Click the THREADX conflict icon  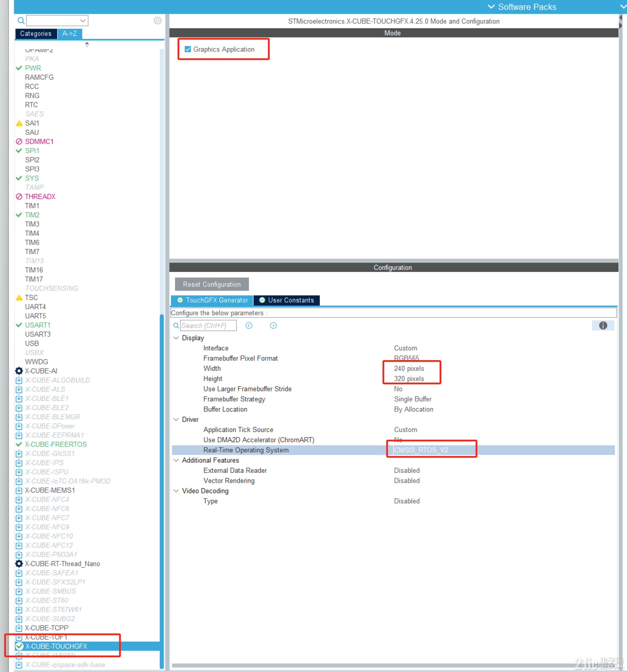19,196
